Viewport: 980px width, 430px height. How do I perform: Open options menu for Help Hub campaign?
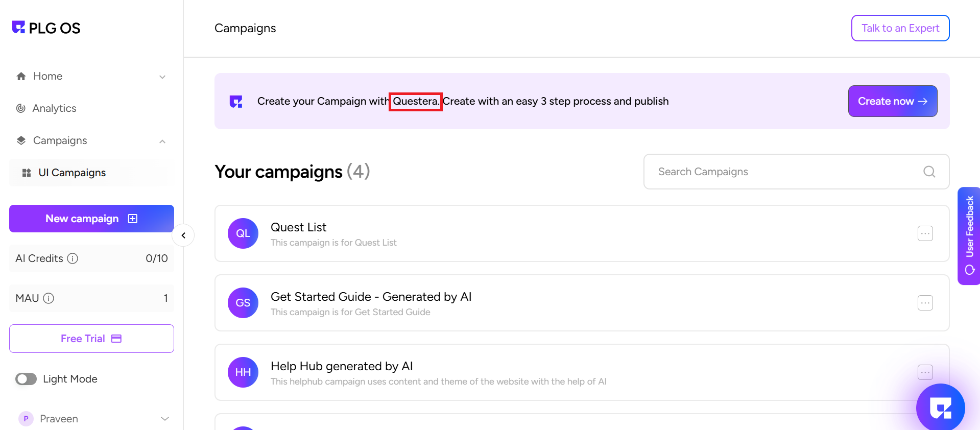925,372
